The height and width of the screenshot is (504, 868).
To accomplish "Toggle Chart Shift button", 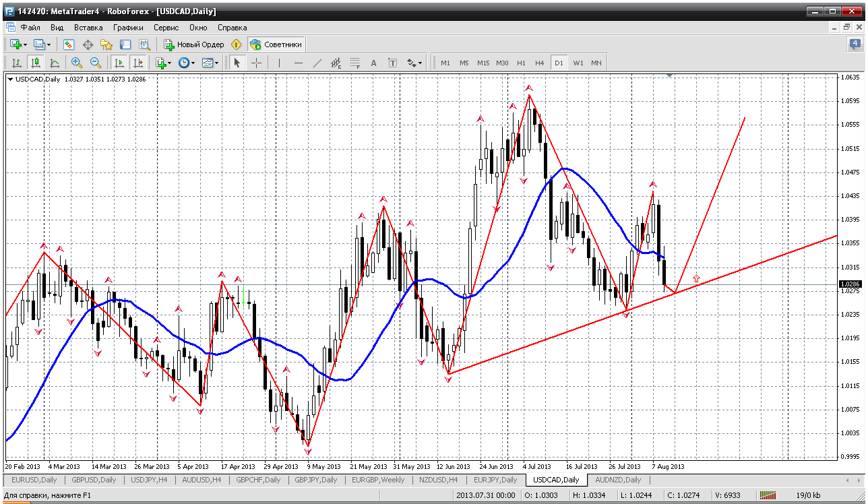I will 138,63.
